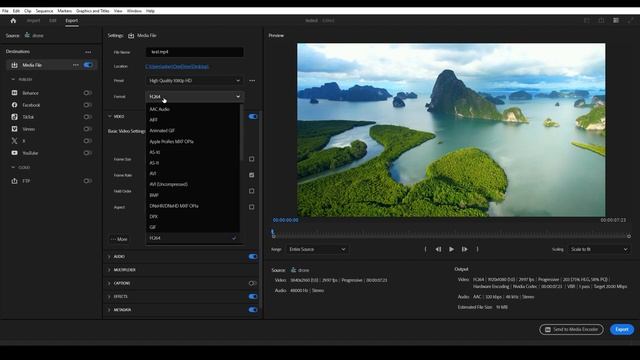
Task: Toggle the EFFECTS section switch
Action: coord(253,296)
